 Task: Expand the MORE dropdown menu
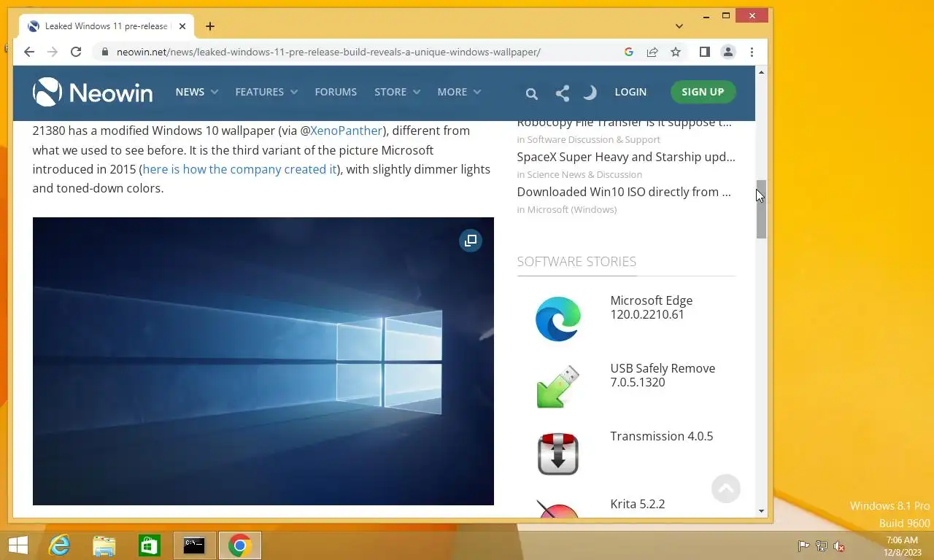(x=459, y=92)
